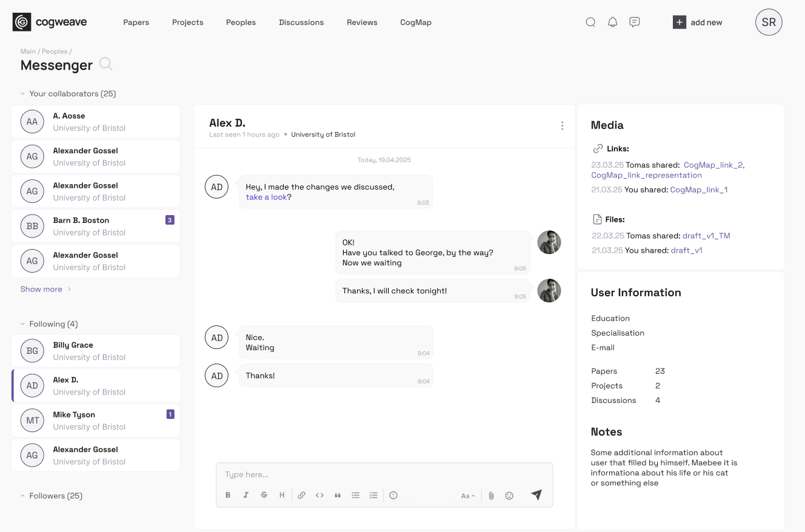Image resolution: width=805 pixels, height=532 pixels.
Task: Open the notifications bell in the header
Action: tap(612, 22)
